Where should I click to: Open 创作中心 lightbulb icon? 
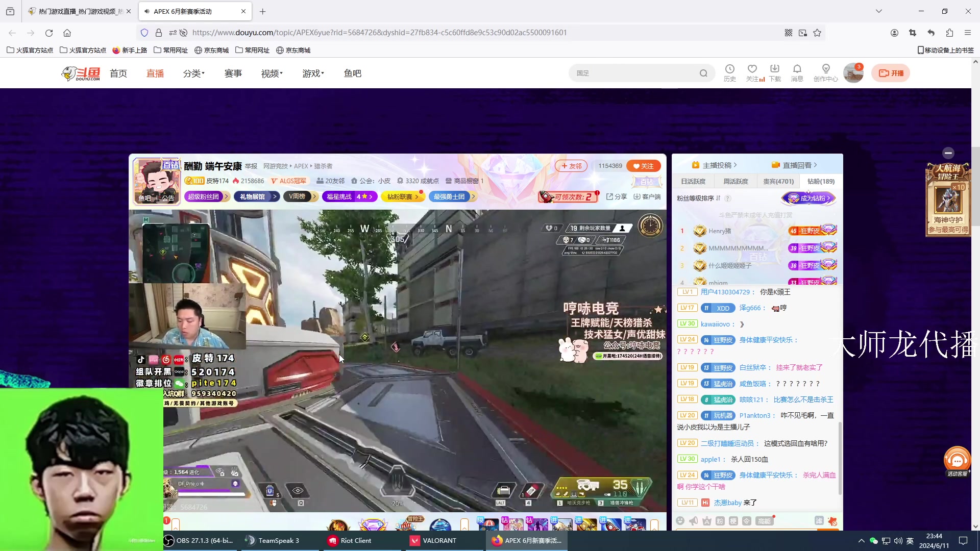[826, 72]
